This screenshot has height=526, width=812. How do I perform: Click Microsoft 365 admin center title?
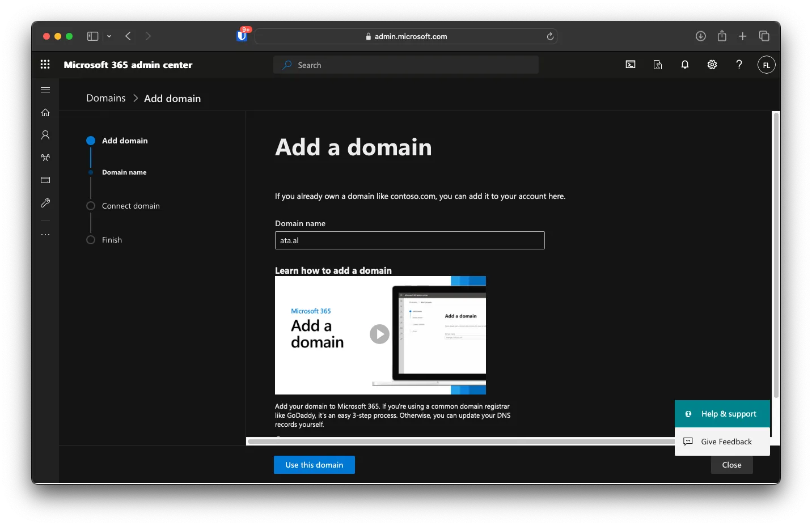(128, 65)
